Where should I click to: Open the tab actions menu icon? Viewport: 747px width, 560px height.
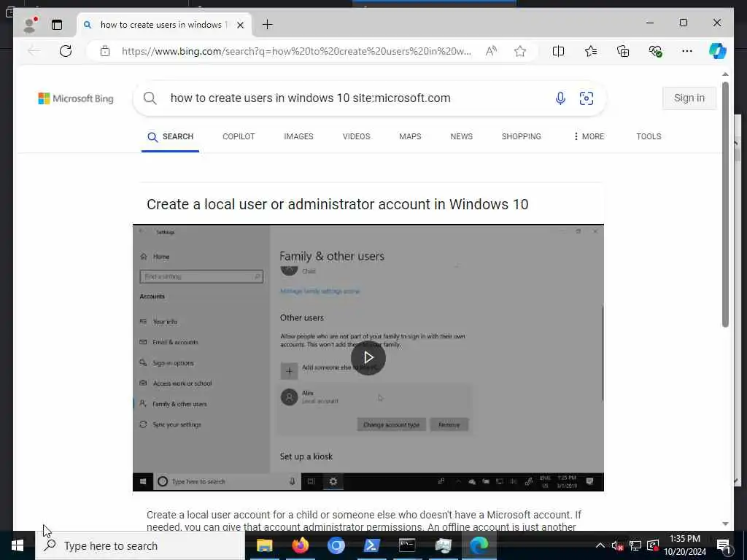click(x=57, y=25)
